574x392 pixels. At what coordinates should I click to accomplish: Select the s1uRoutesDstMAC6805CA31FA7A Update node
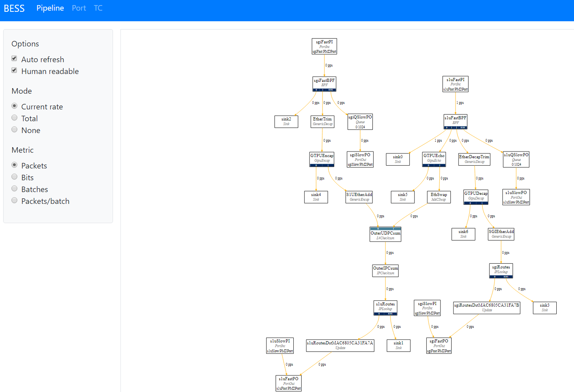(x=340, y=346)
